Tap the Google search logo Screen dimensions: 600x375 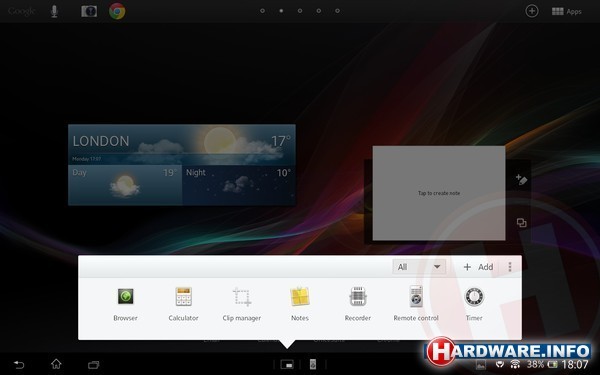click(21, 11)
